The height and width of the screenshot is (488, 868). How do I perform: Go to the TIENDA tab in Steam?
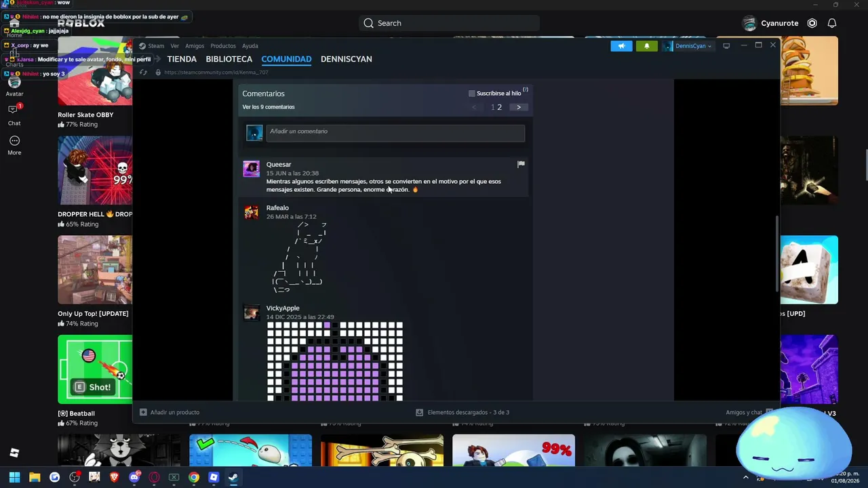click(x=182, y=59)
